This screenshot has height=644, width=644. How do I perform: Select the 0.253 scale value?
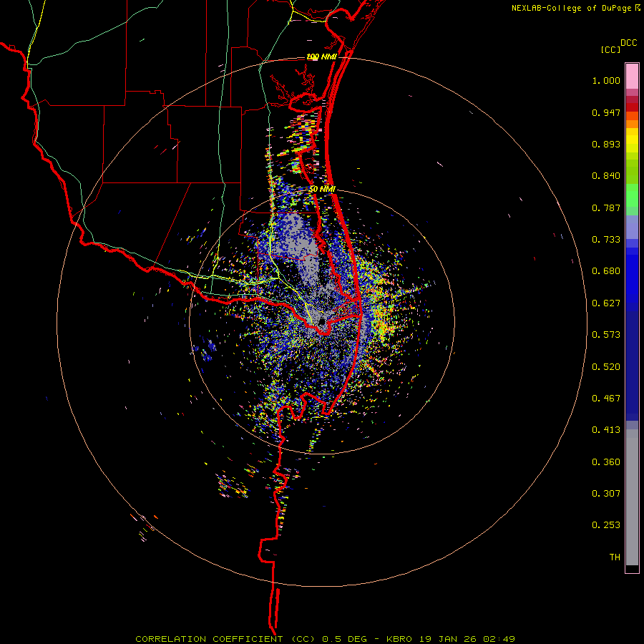click(606, 525)
